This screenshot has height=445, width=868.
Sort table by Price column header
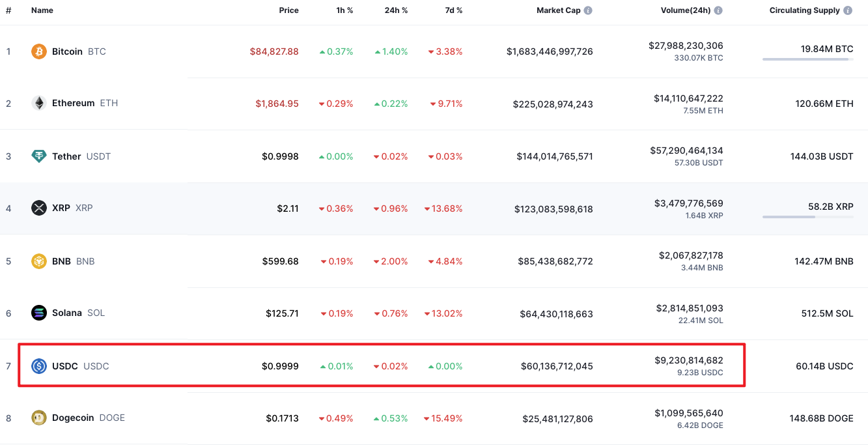(x=288, y=10)
